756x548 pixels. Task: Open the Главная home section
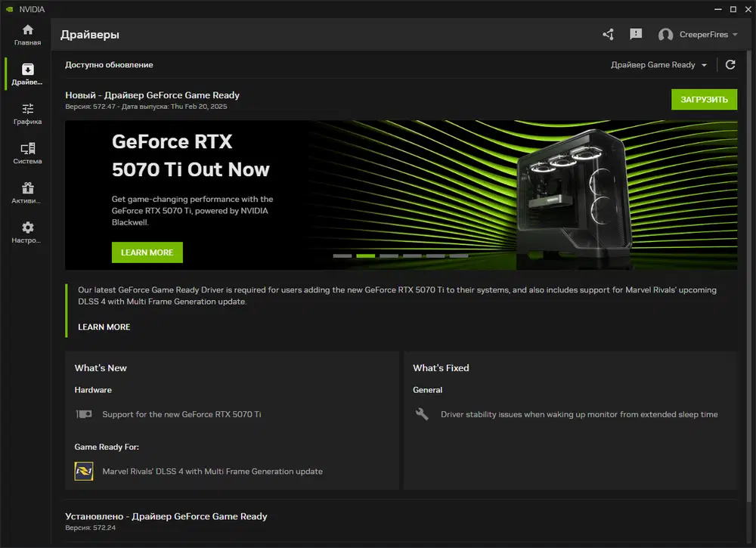[x=26, y=35]
